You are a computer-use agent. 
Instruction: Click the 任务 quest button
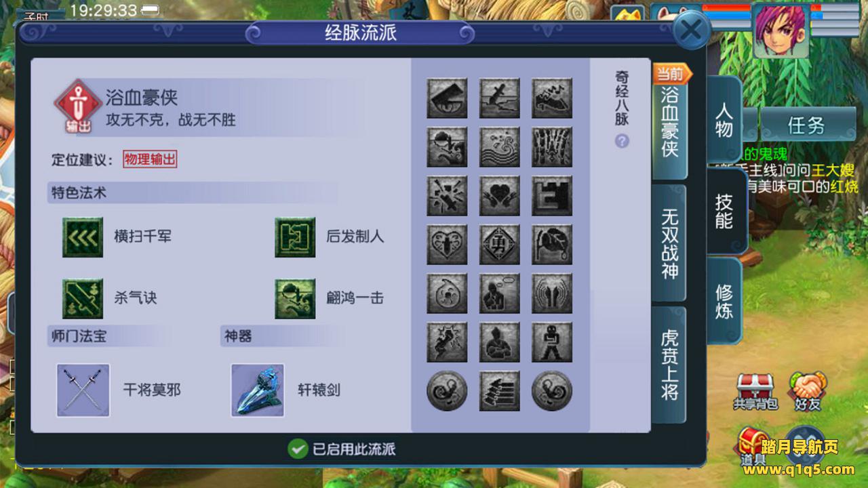tap(806, 125)
